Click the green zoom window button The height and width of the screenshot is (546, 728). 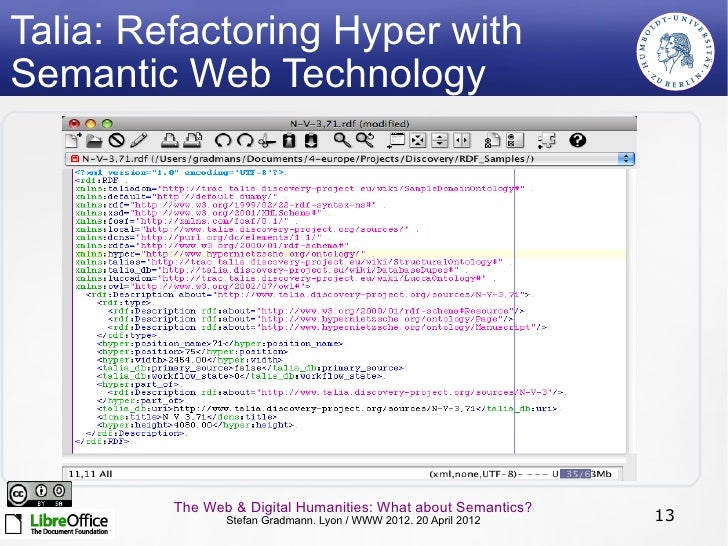tap(107, 124)
